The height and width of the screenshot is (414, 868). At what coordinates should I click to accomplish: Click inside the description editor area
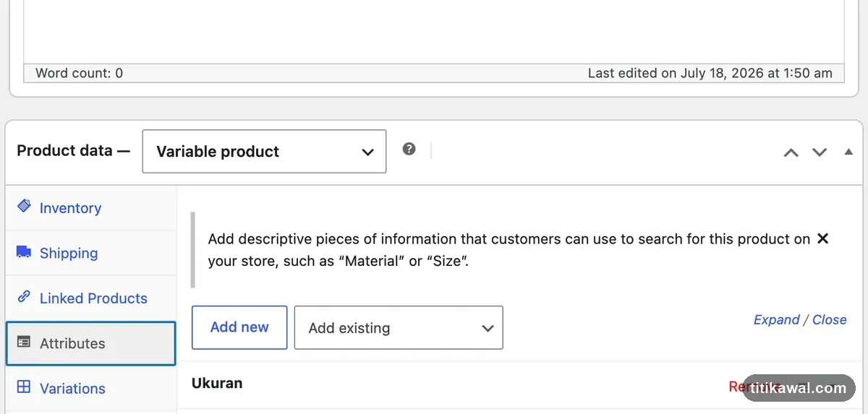click(434, 31)
